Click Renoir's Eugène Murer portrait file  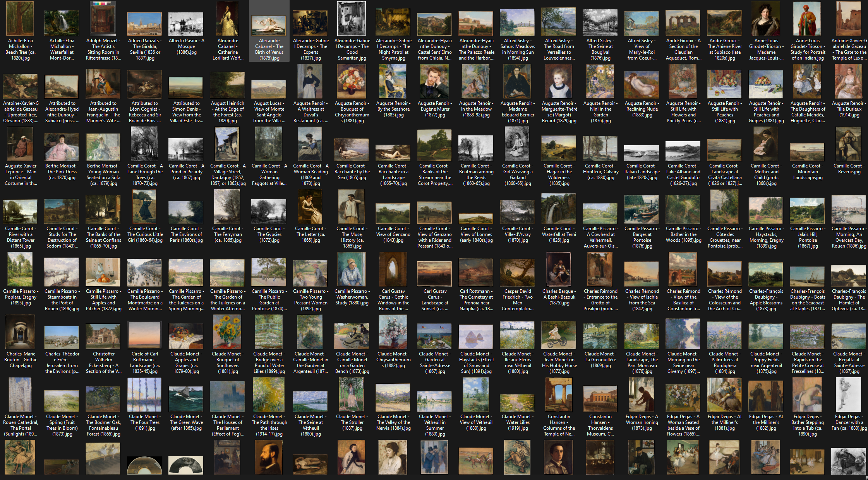tap(435, 82)
